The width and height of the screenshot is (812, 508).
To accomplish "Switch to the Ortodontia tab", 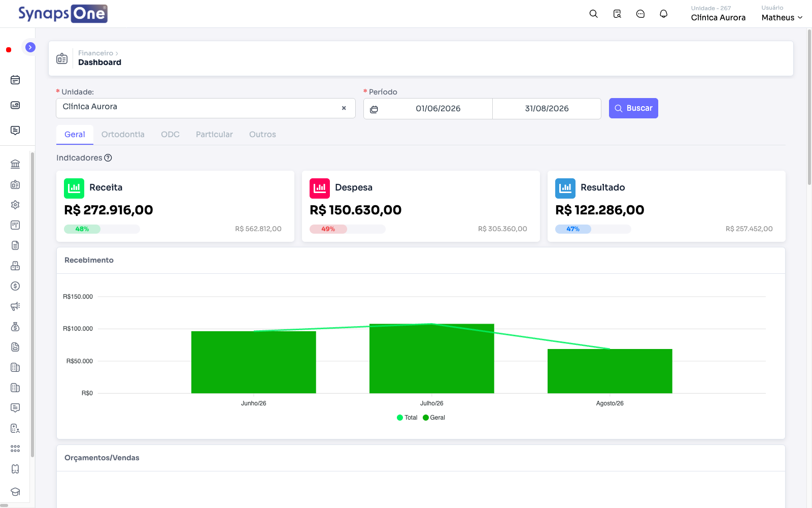I will (x=123, y=135).
